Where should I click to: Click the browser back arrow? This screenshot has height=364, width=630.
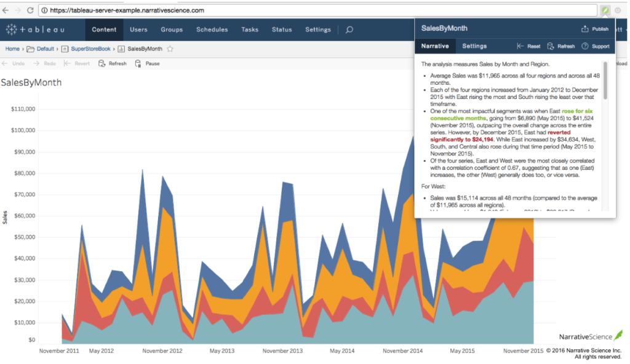pos(6,10)
